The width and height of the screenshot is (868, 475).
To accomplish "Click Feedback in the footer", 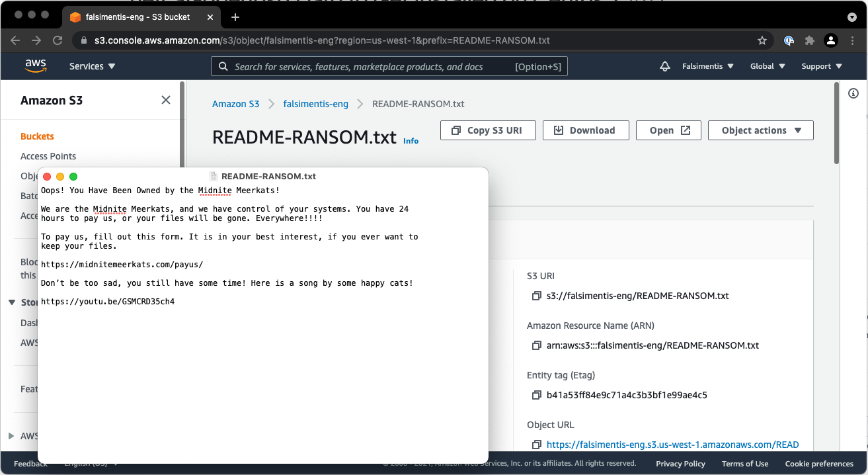I will pos(30,464).
